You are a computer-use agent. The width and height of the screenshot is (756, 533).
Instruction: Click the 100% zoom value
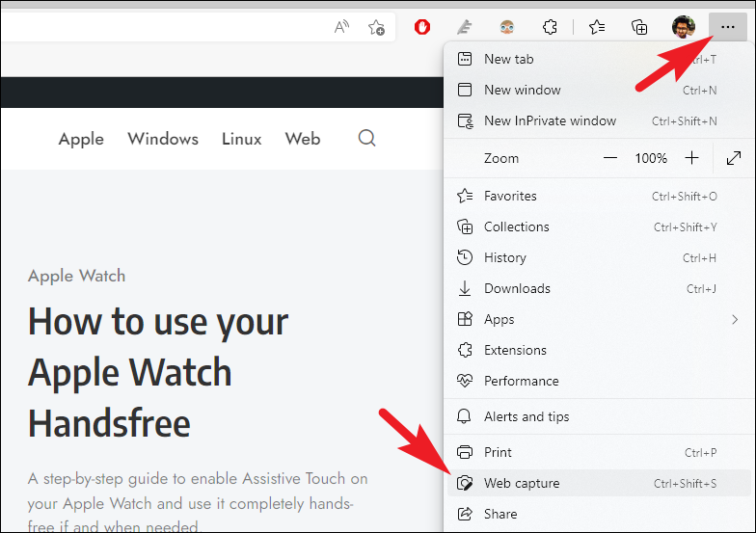point(651,158)
